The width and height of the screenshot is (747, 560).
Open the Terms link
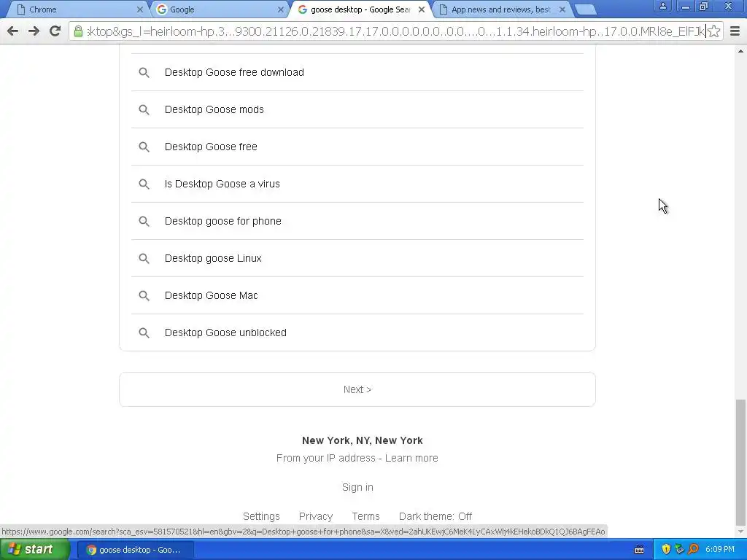(366, 516)
